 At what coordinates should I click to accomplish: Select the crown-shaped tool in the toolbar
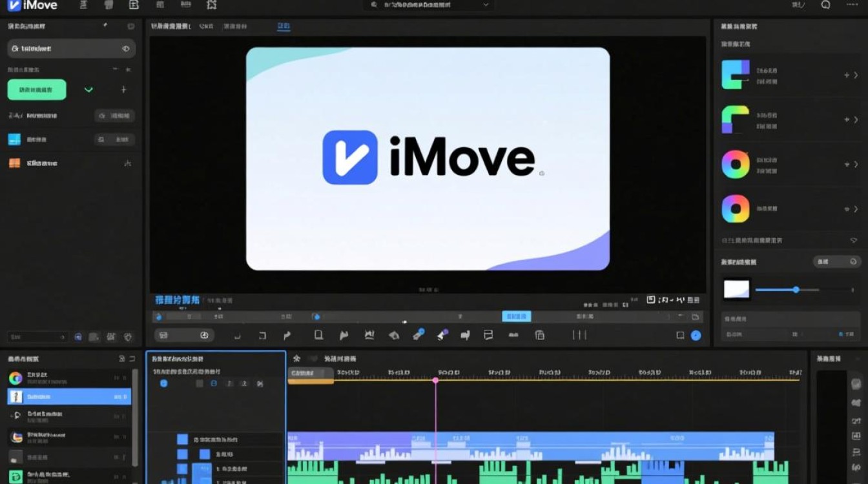pos(369,335)
